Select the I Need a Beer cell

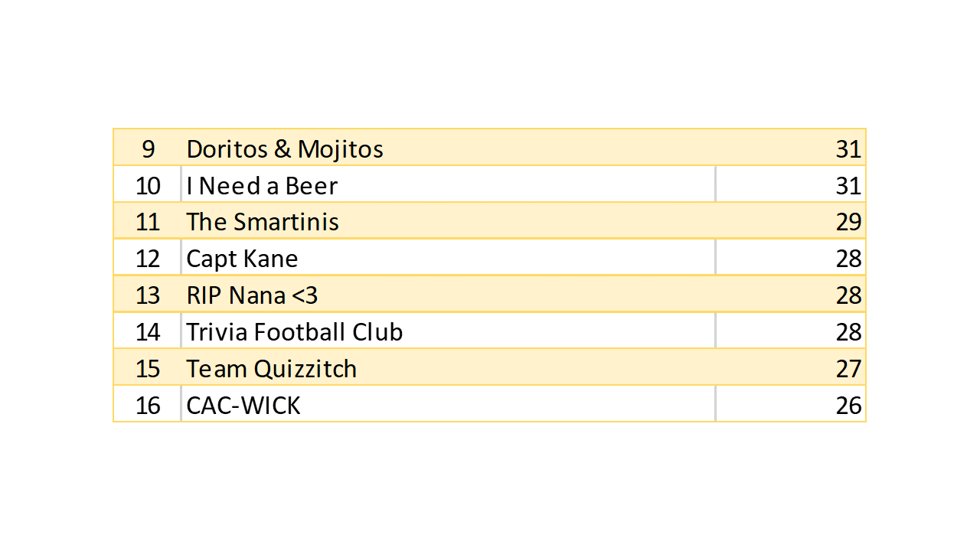tap(262, 185)
